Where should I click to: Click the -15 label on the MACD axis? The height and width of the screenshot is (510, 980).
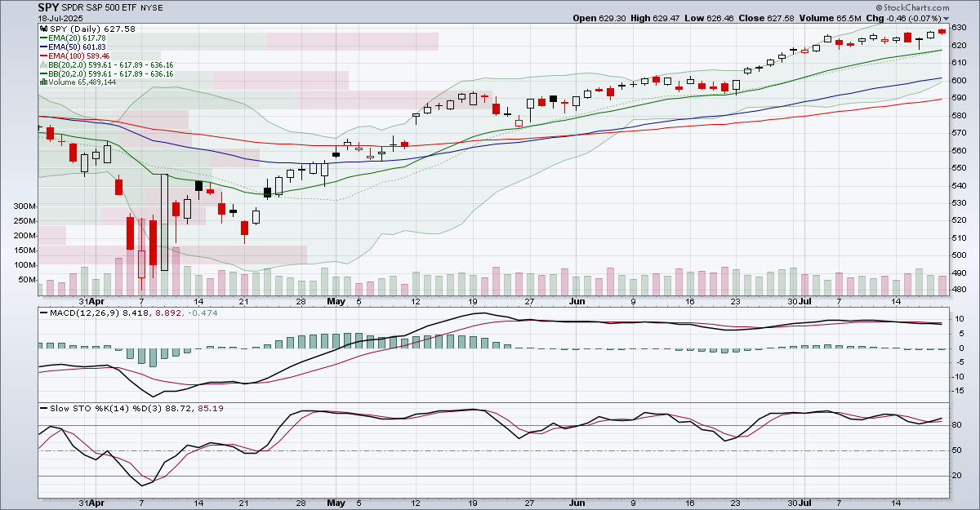point(960,391)
